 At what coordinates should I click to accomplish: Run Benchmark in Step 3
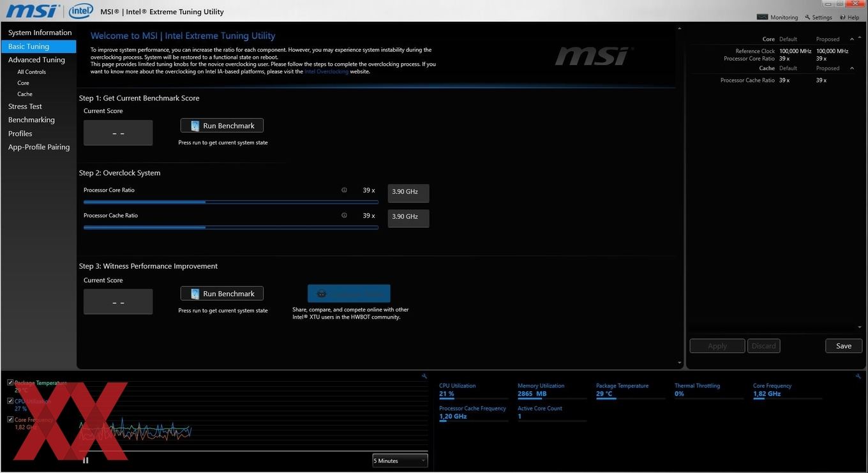tap(222, 294)
